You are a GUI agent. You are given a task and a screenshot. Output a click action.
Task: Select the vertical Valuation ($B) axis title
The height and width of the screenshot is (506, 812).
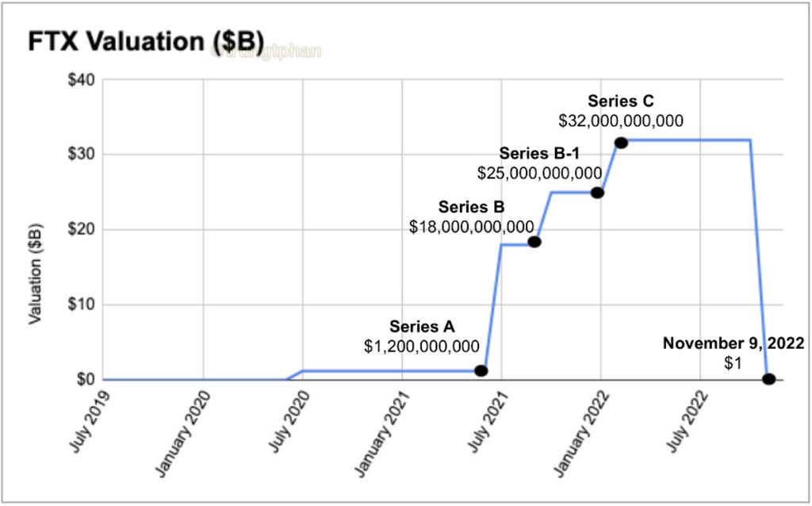(35, 274)
